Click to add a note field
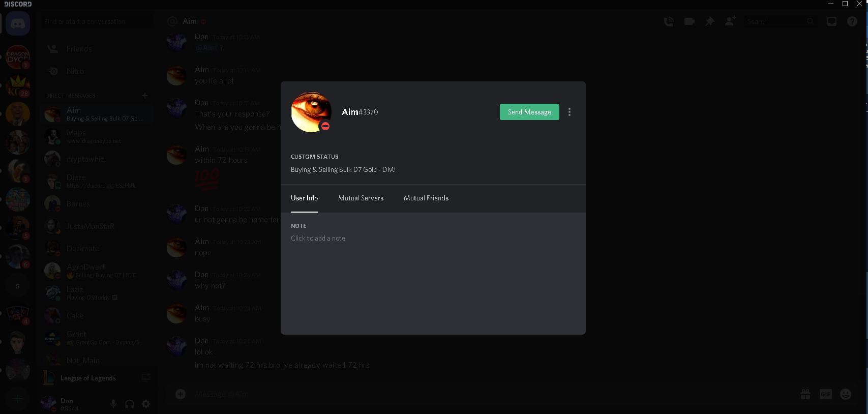 (318, 238)
